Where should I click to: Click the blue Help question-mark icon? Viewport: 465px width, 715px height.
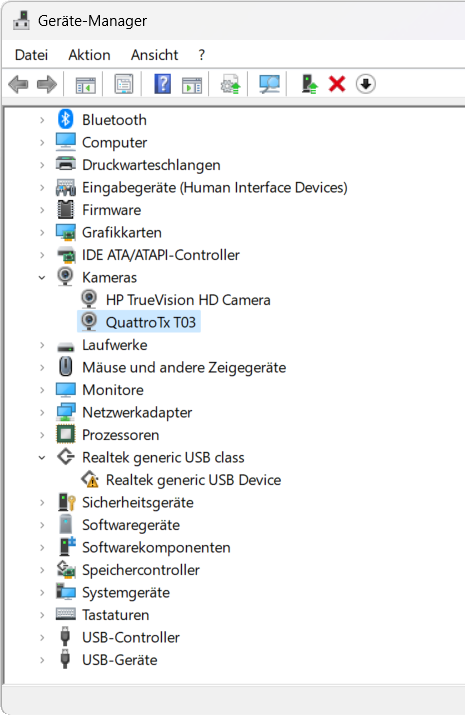pyautogui.click(x=163, y=84)
